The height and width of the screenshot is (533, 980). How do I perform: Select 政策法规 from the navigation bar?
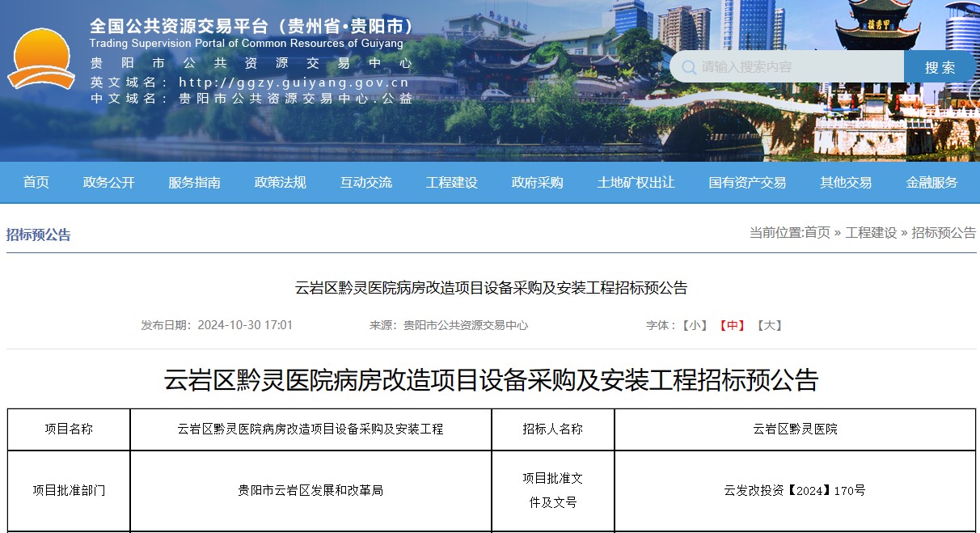point(280,183)
